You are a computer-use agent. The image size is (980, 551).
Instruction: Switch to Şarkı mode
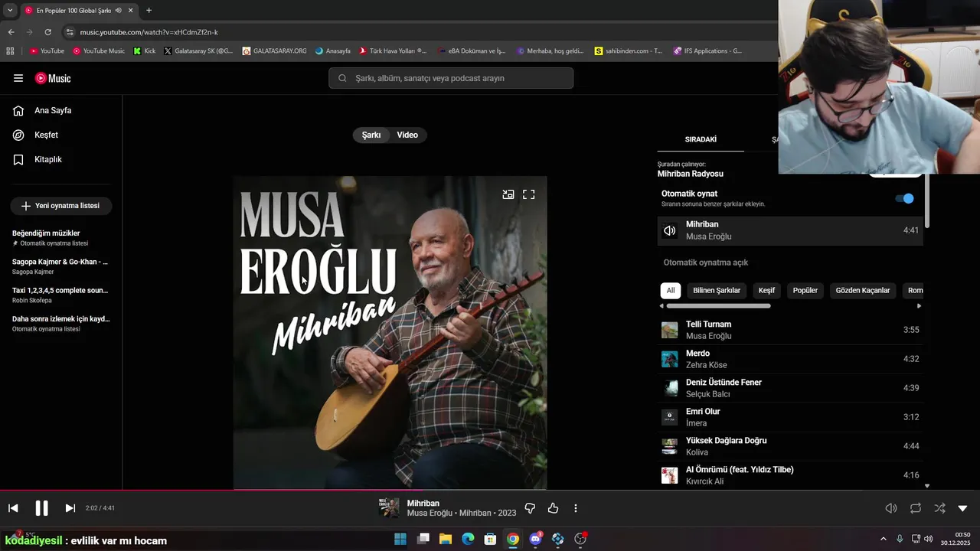coord(371,135)
